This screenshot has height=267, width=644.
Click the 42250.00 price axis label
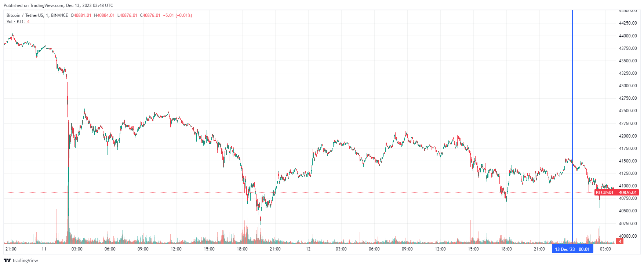tap(628, 124)
